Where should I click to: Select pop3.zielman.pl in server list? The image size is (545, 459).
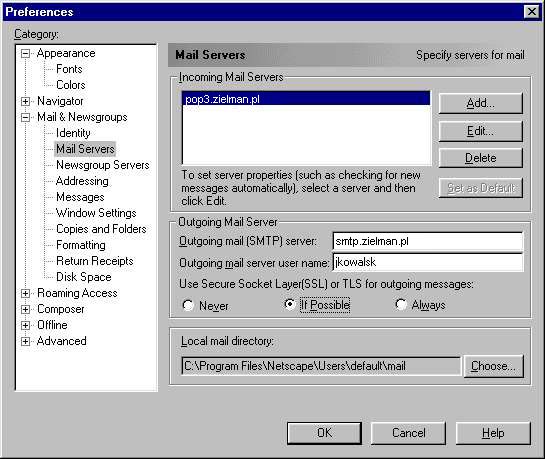[x=306, y=99]
